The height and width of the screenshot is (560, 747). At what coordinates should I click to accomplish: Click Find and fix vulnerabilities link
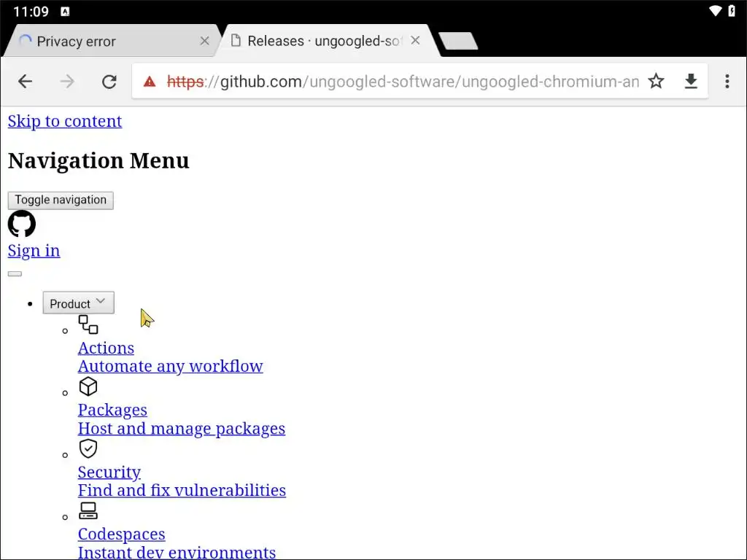pos(182,491)
